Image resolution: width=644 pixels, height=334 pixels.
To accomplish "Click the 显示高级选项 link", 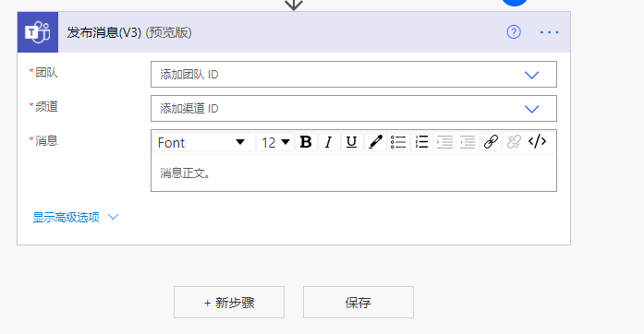I will [67, 217].
